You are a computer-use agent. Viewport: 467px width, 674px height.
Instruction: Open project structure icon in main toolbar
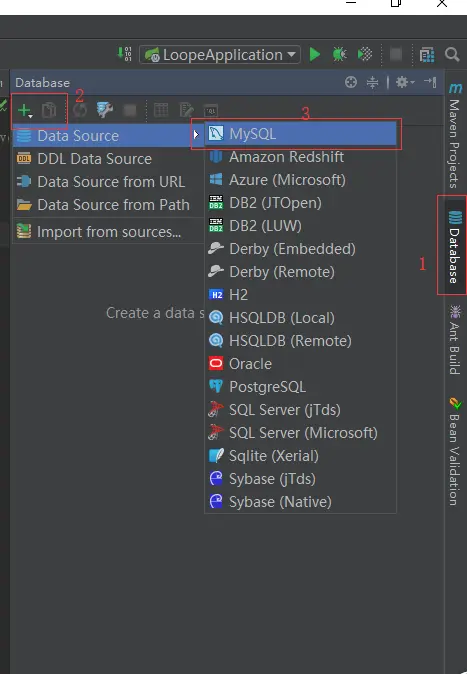[x=427, y=55]
